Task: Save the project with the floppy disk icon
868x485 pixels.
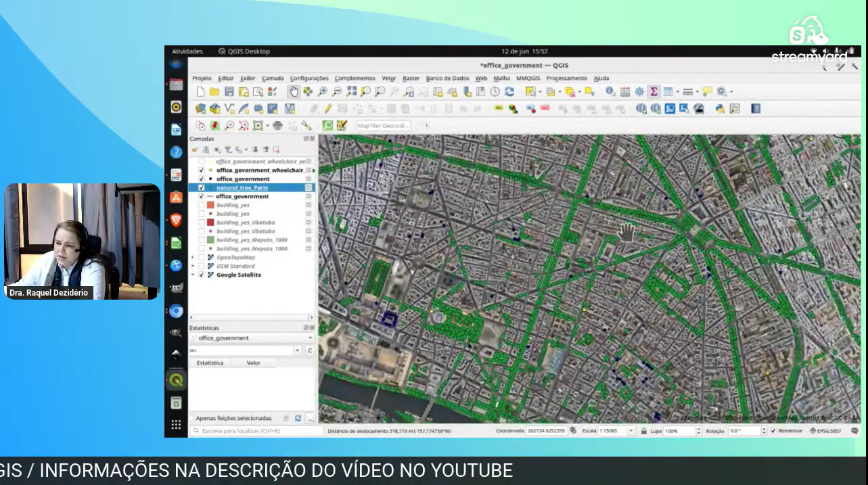Action: (x=229, y=92)
